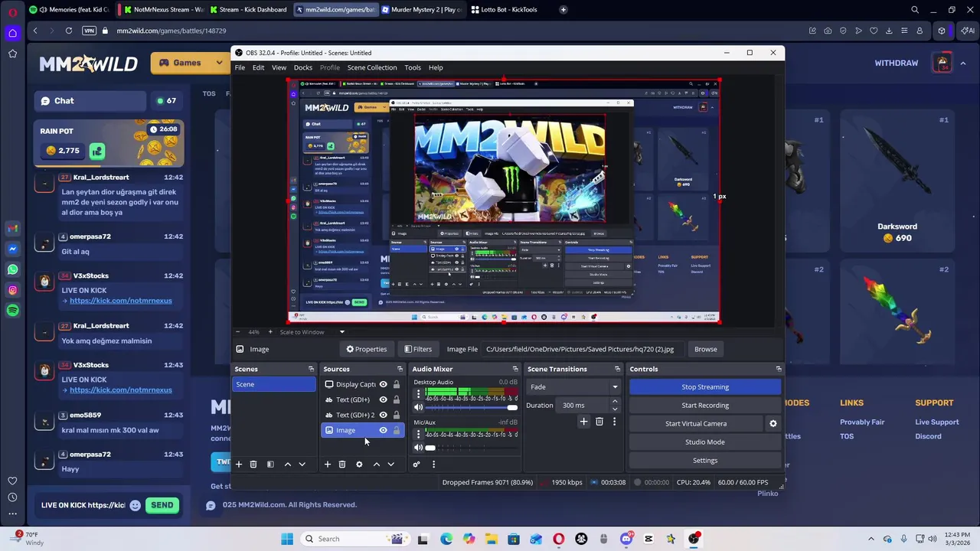Mute Desktop Audio speaker icon

tap(418, 407)
